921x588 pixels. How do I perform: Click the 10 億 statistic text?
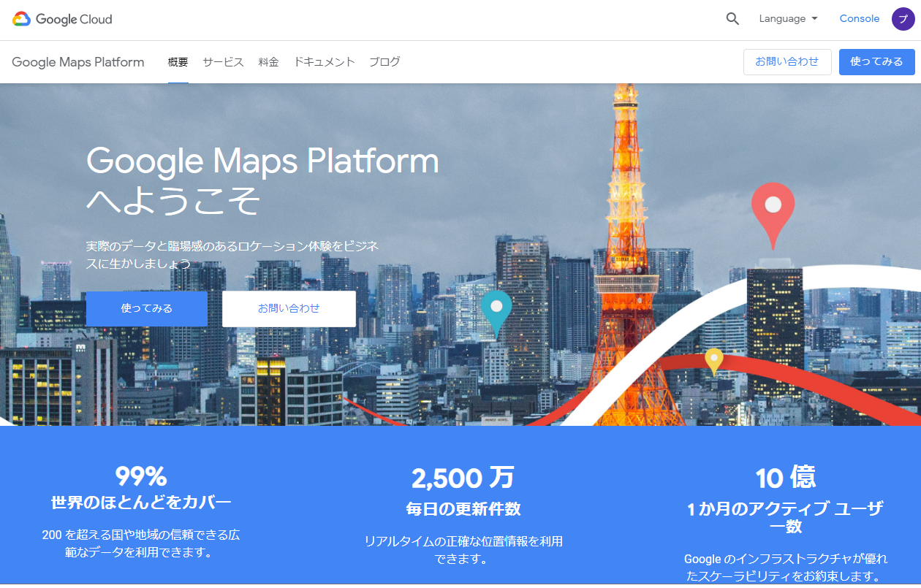(x=786, y=478)
